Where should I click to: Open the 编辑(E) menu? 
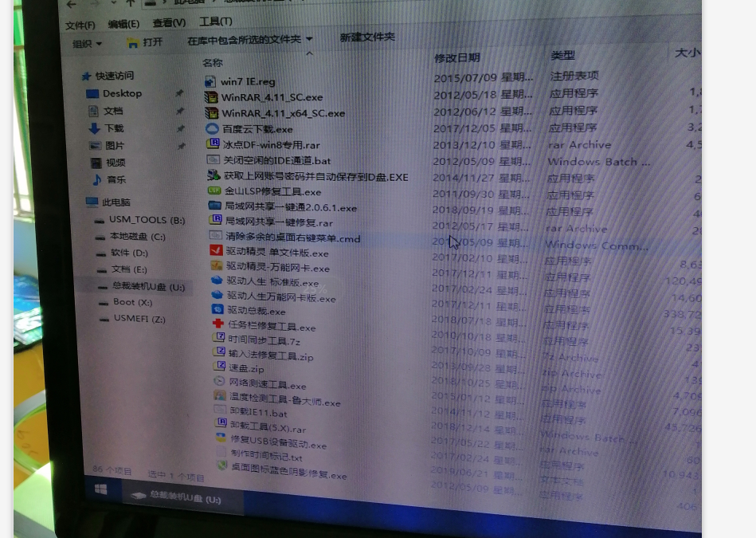click(123, 24)
